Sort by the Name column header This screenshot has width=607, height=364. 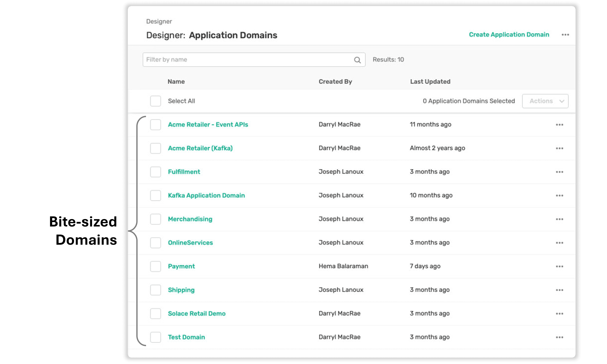176,82
